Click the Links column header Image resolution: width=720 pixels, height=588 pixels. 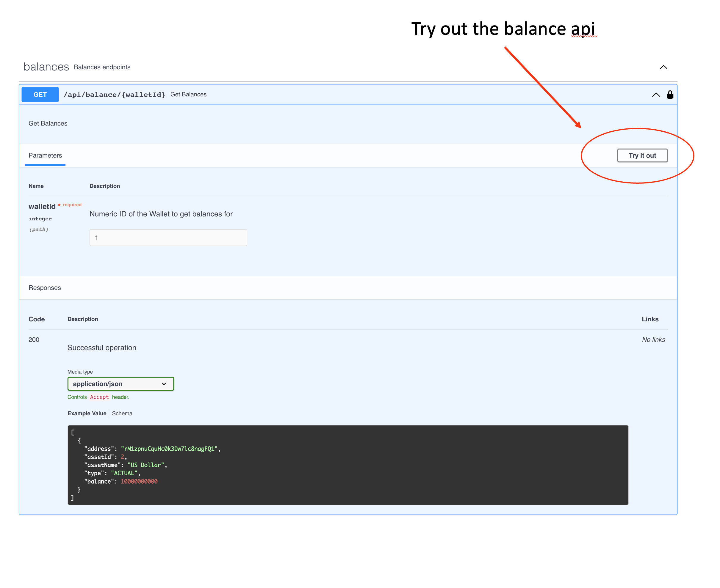pyautogui.click(x=650, y=319)
